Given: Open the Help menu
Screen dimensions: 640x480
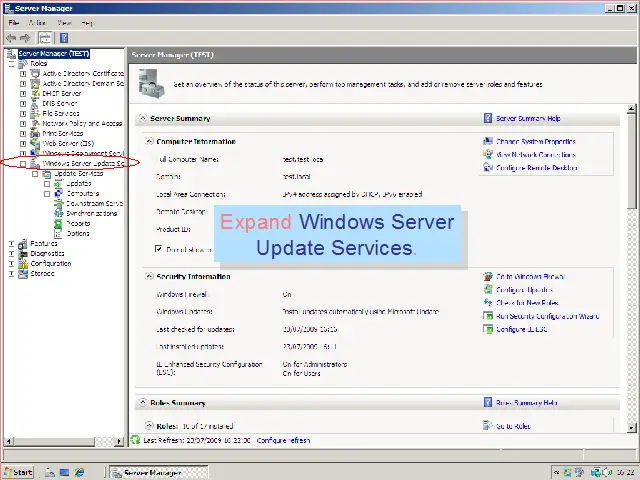Looking at the screenshot, I should [87, 23].
